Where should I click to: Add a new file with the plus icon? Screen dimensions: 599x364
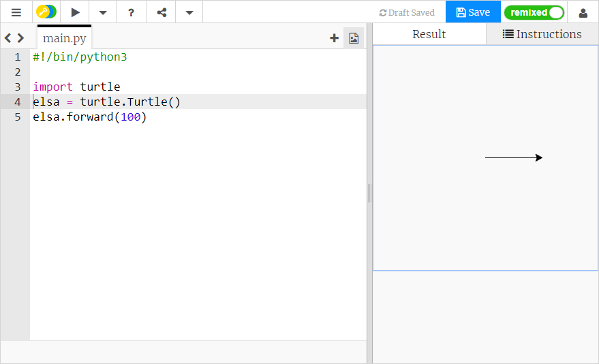(x=334, y=38)
